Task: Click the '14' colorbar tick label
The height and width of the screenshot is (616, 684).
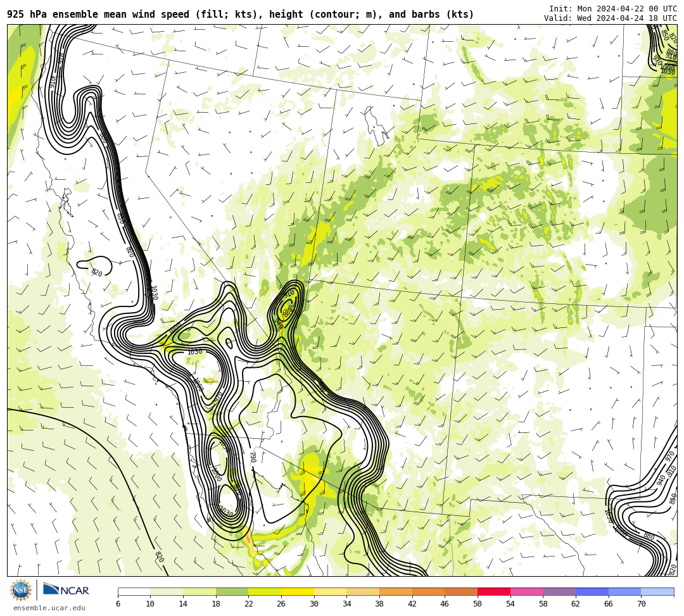Action: tap(183, 604)
